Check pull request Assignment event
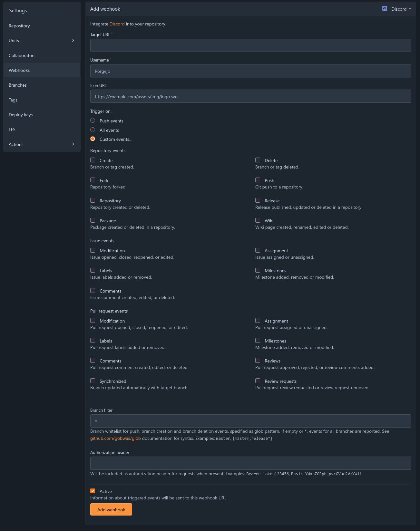The width and height of the screenshot is (420, 531). tap(258, 321)
